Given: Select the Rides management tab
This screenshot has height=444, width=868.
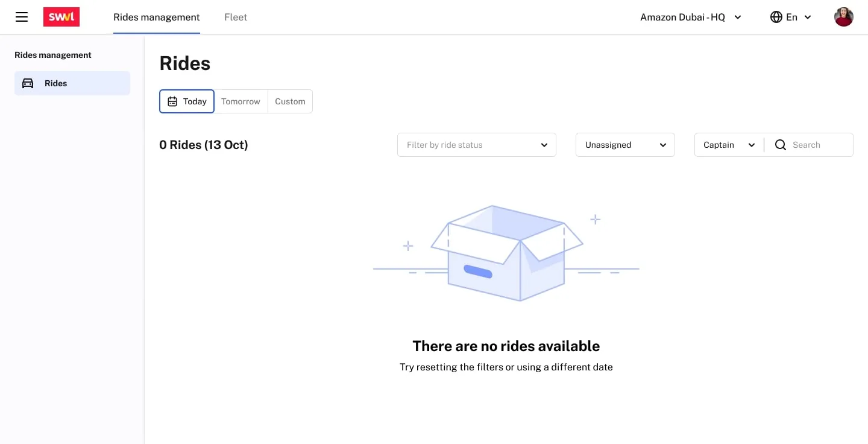Looking at the screenshot, I should (x=156, y=17).
